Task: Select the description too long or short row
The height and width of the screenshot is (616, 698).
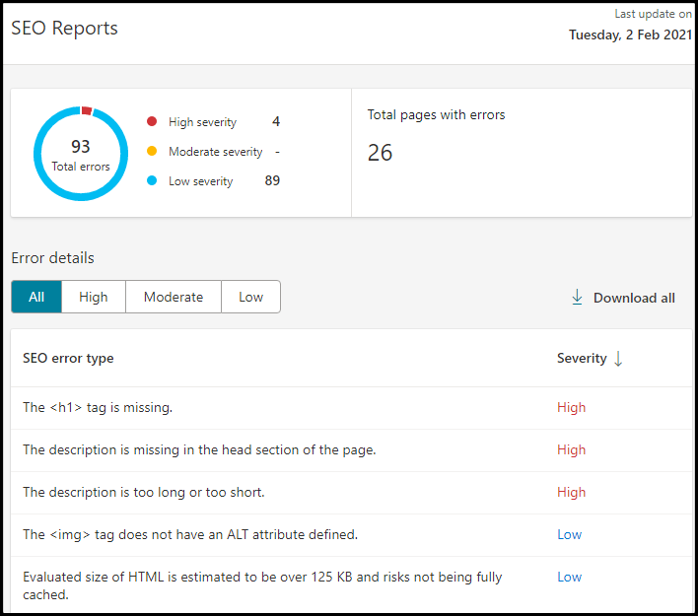Action: coord(144,492)
